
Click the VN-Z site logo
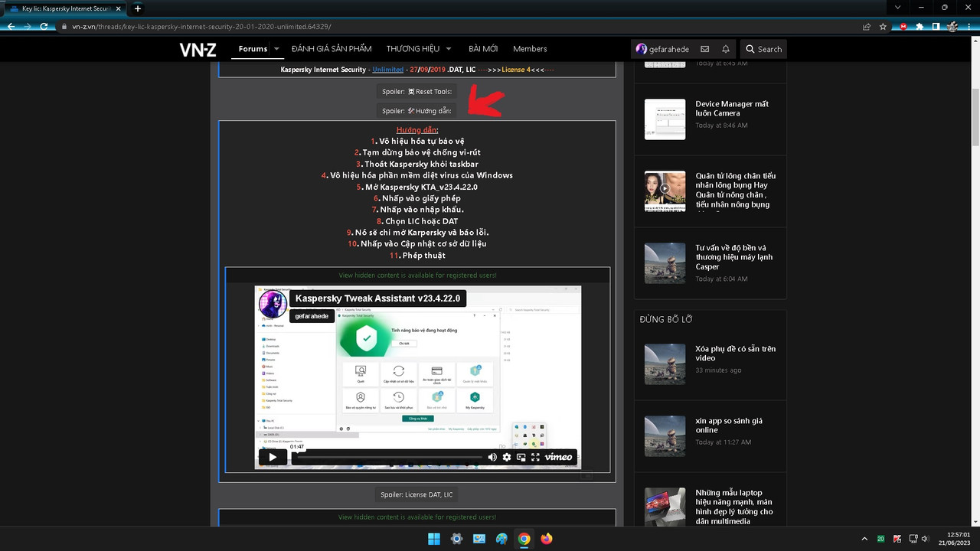point(198,49)
